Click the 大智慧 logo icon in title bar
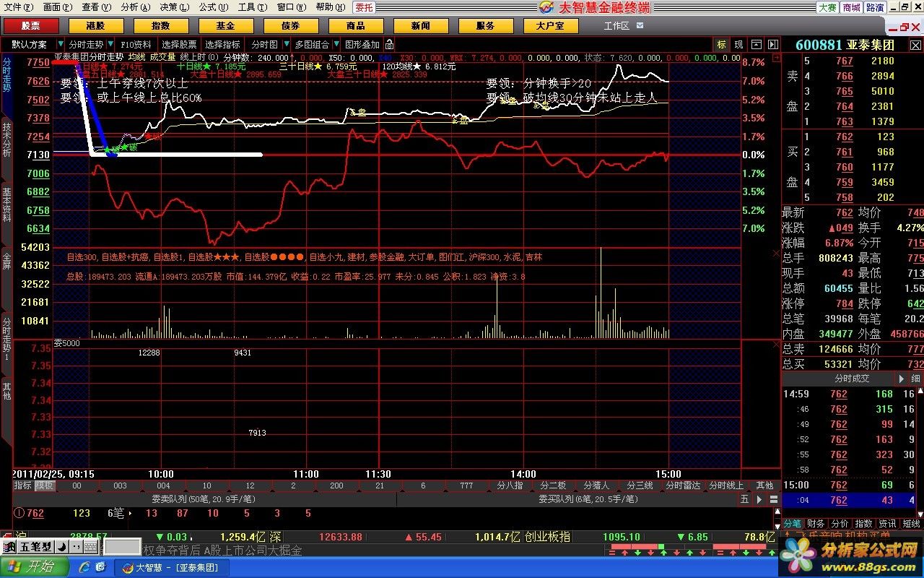The height and width of the screenshot is (578, 924). point(547,7)
